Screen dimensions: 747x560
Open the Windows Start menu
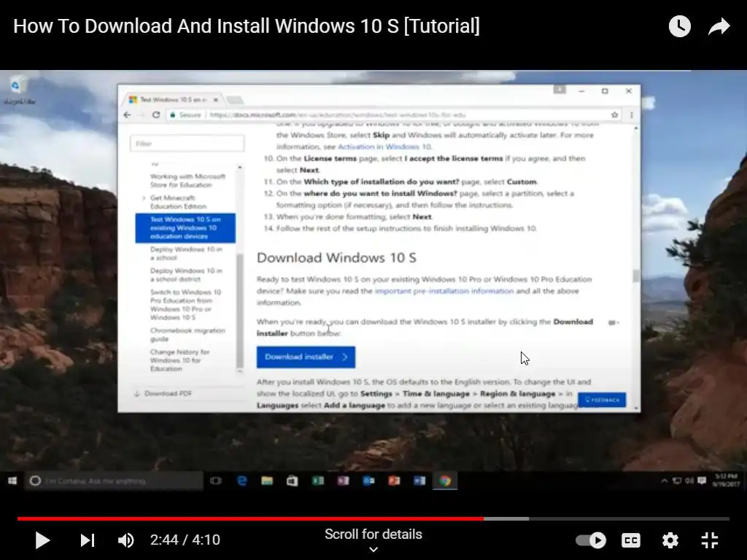[12, 481]
